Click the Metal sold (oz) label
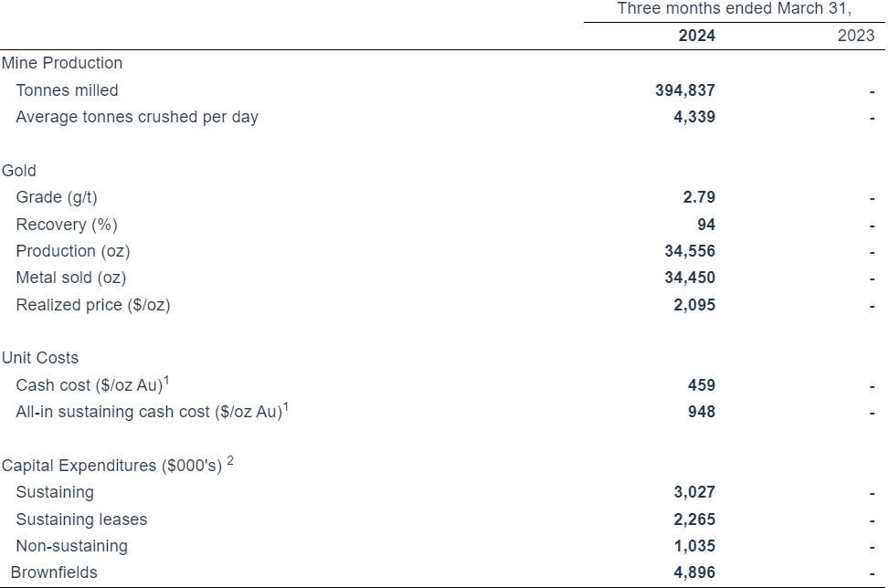 coord(71,278)
